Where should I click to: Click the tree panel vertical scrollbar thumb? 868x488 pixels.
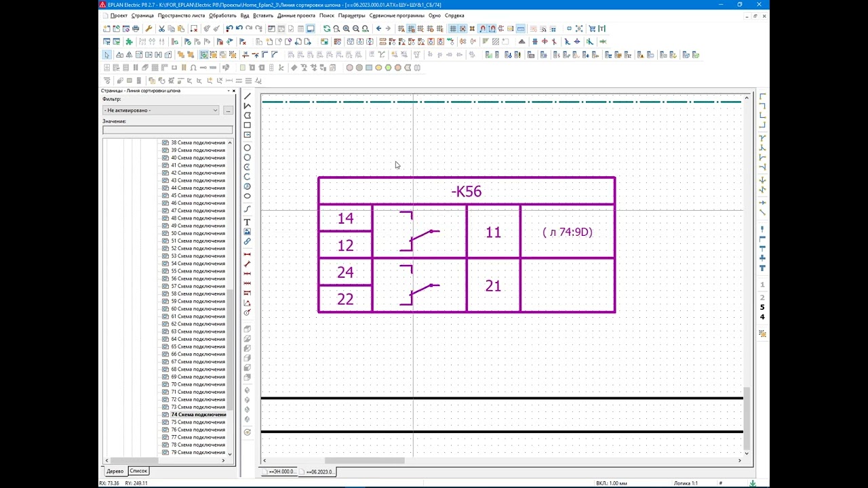[229, 349]
